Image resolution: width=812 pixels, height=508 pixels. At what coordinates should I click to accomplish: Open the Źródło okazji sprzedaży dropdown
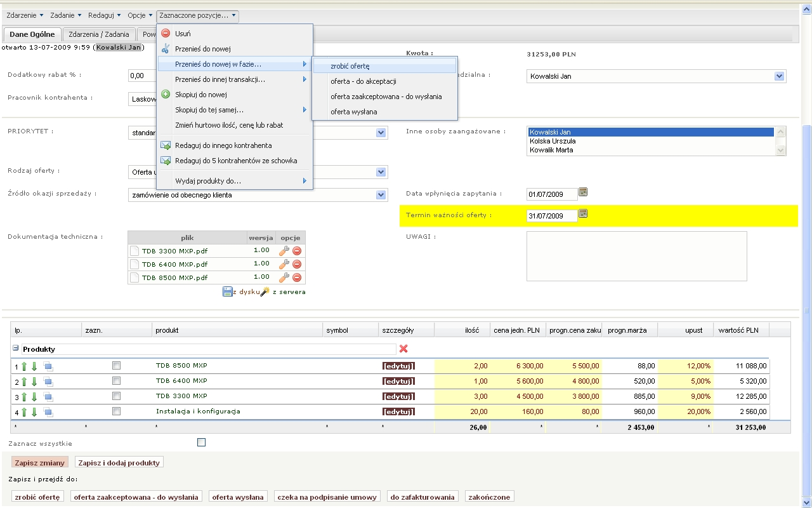coord(381,195)
